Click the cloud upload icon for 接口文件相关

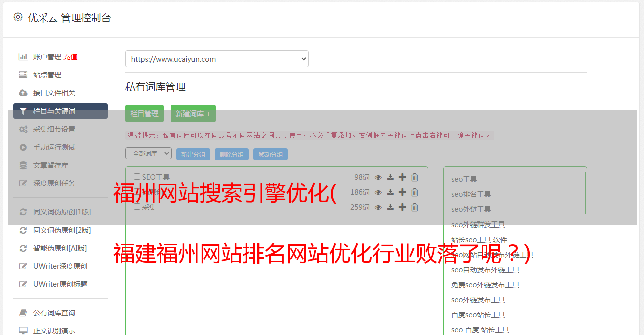(x=23, y=93)
